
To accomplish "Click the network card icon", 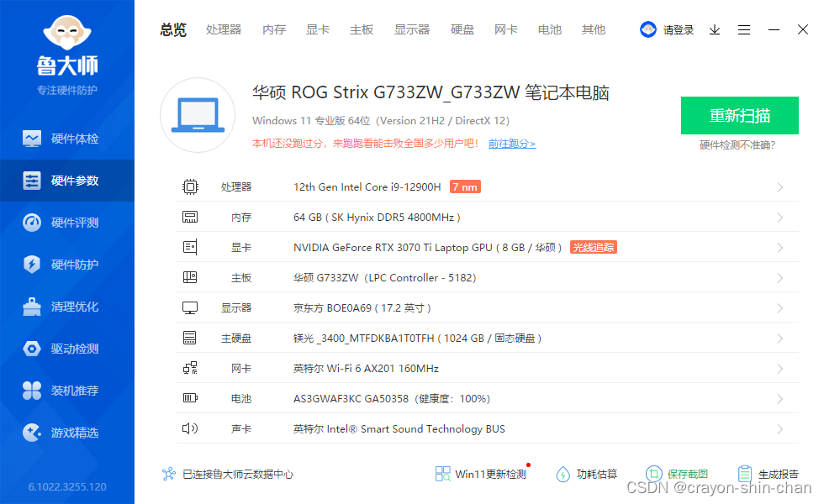I will [x=190, y=368].
